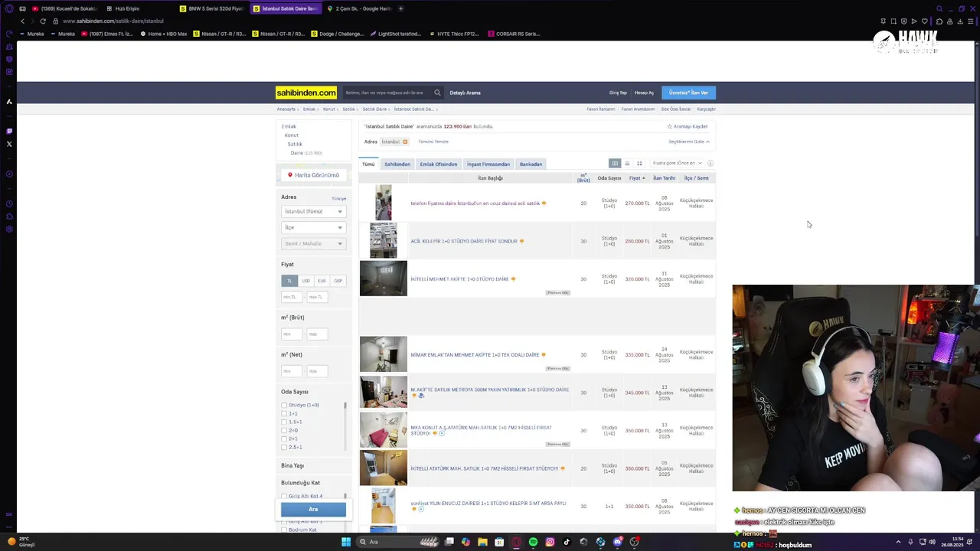The height and width of the screenshot is (551, 980).
Task: Select the Sahibinden listings tab
Action: [x=397, y=164]
